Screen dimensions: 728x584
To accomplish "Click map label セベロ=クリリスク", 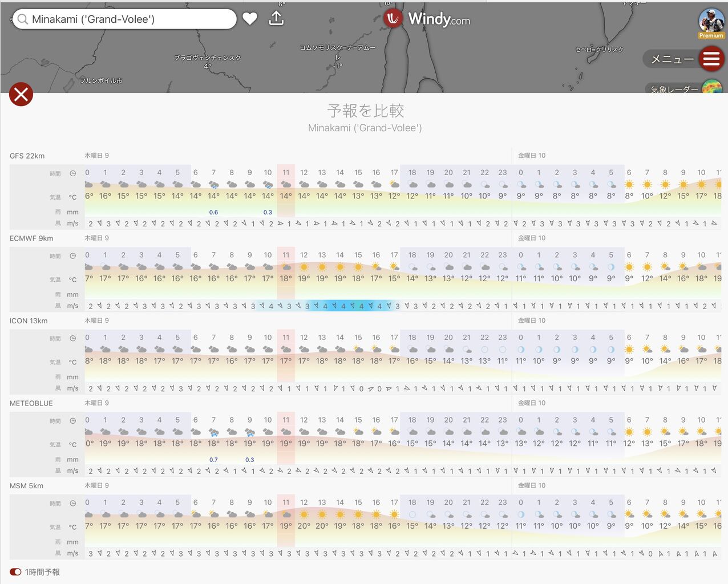I will (599, 50).
